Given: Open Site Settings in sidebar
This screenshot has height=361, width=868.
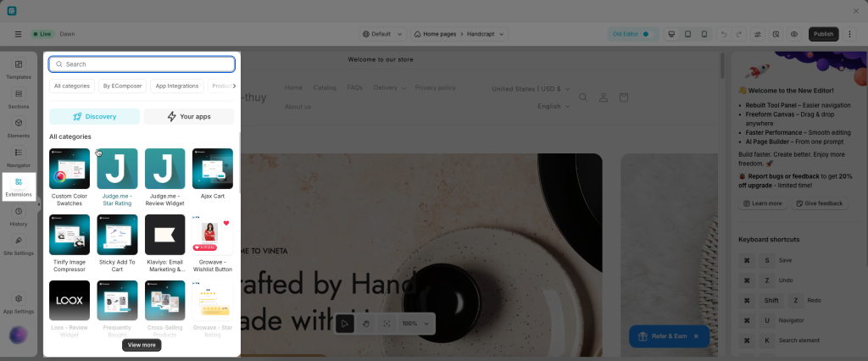Looking at the screenshot, I should pos(19,241).
